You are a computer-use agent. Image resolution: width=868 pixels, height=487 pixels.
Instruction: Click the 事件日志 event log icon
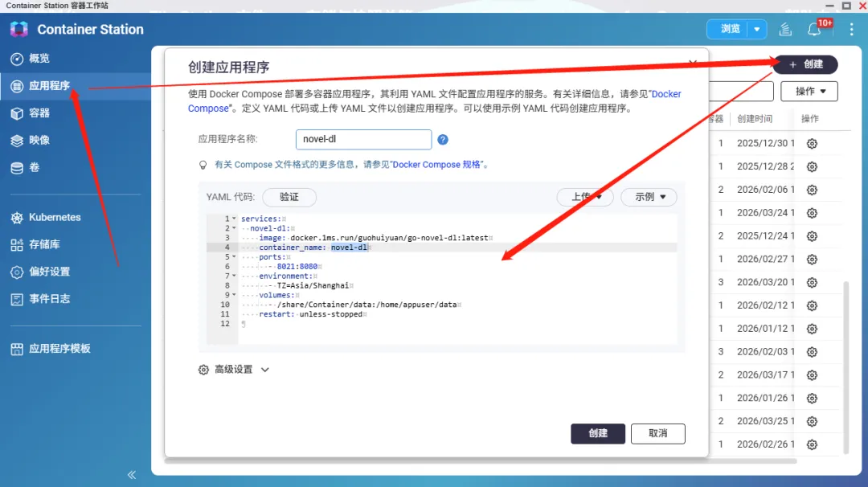(x=17, y=299)
